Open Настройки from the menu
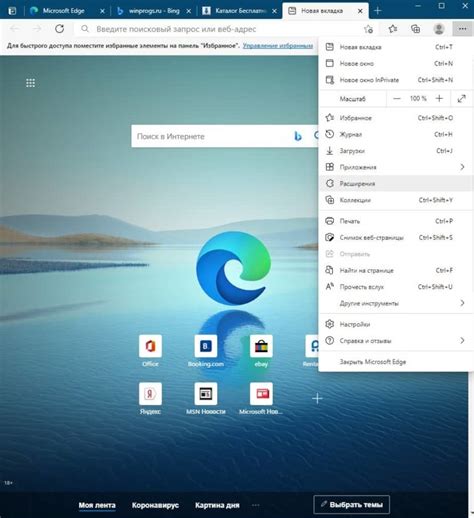Viewport: 474px width, 518px height. tap(396, 324)
